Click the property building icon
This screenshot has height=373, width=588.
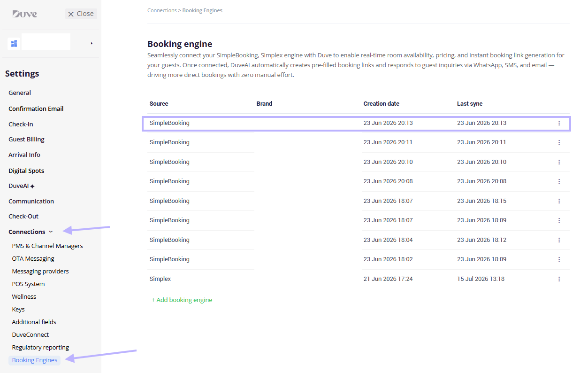click(x=14, y=43)
